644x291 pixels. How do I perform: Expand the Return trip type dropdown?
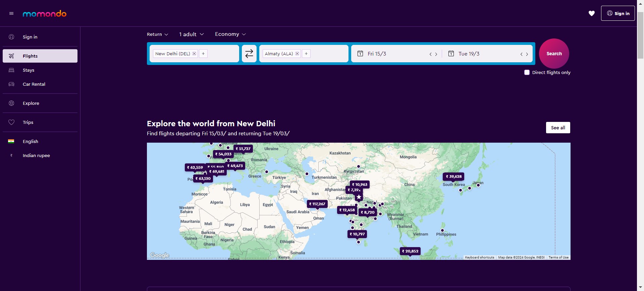coord(157,34)
